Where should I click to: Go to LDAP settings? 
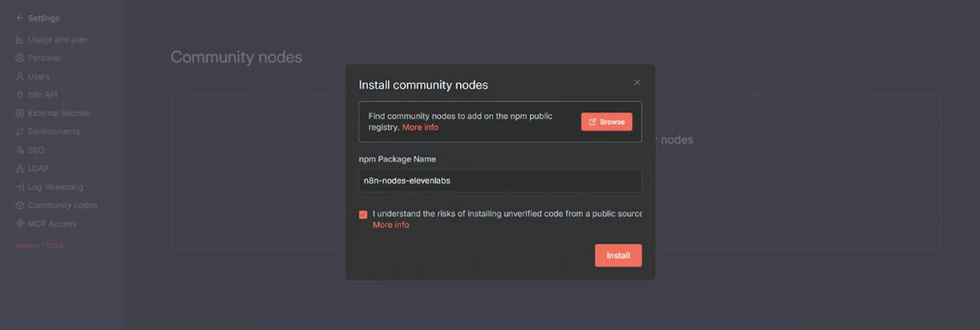coord(38,168)
